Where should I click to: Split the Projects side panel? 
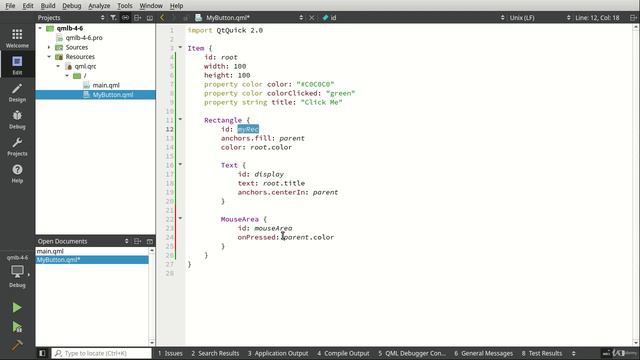(x=138, y=18)
